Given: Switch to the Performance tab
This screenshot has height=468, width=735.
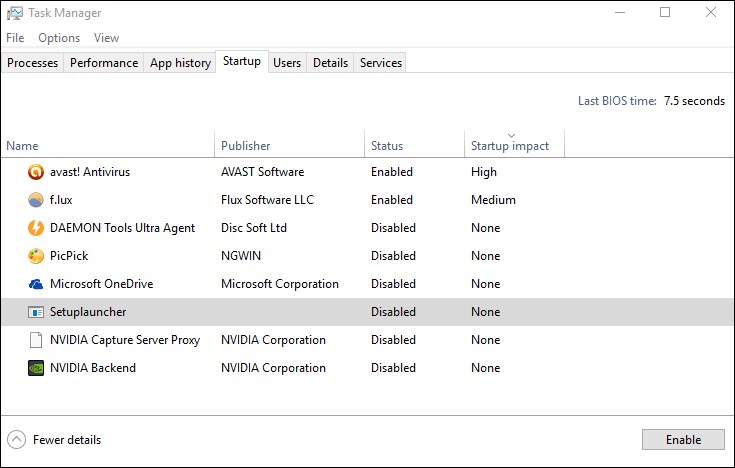Looking at the screenshot, I should coord(104,63).
